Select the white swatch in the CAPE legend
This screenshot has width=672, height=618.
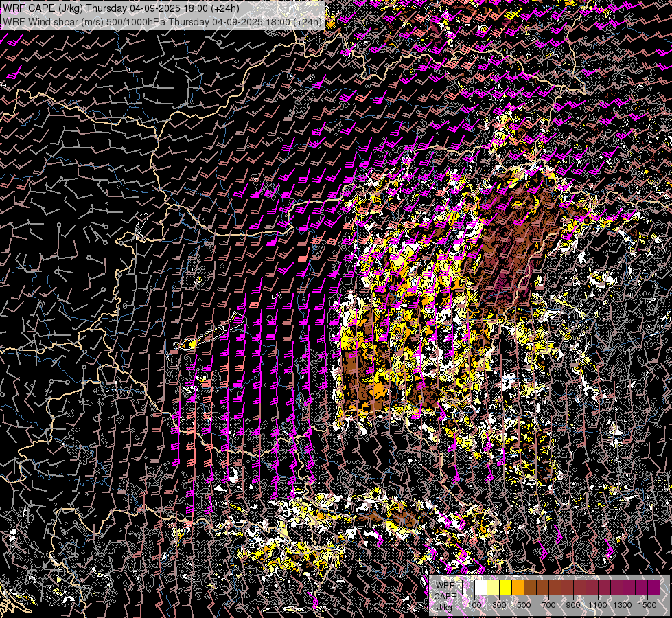click(480, 587)
